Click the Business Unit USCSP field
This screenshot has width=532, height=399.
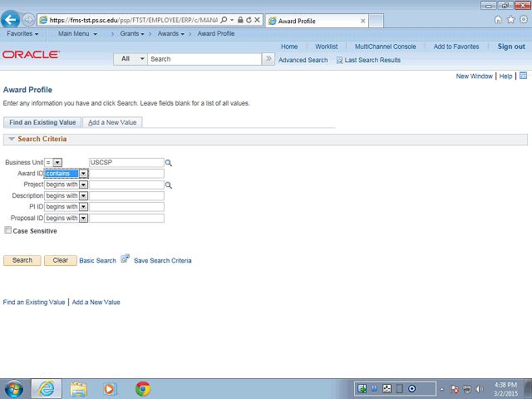coord(126,163)
